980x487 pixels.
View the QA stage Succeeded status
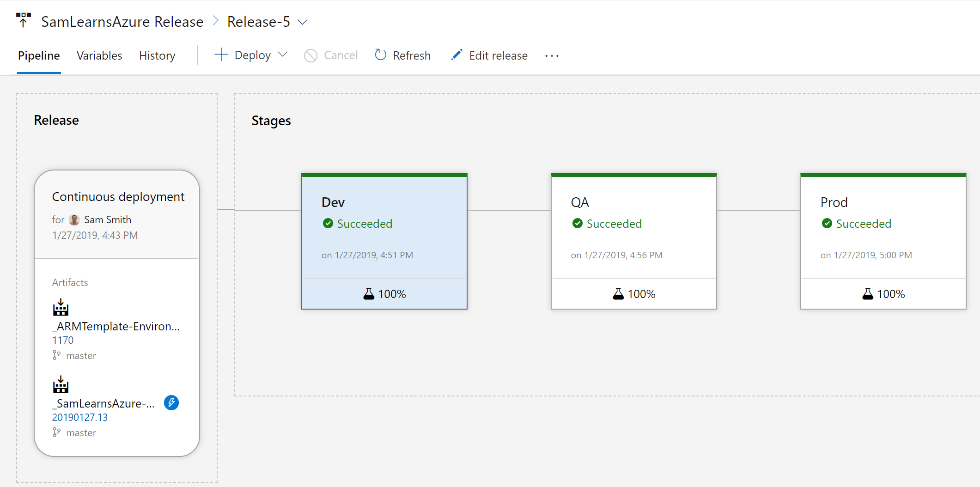pyautogui.click(x=614, y=224)
